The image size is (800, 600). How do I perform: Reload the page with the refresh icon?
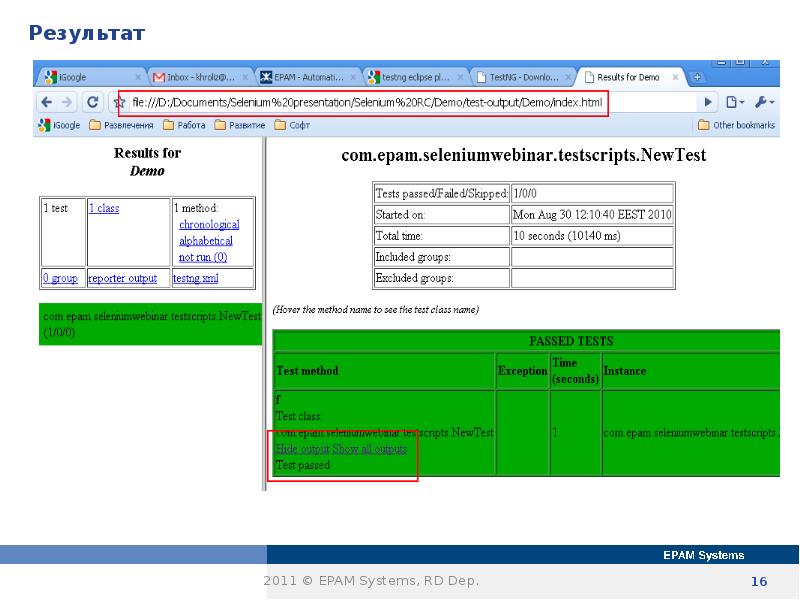click(92, 102)
